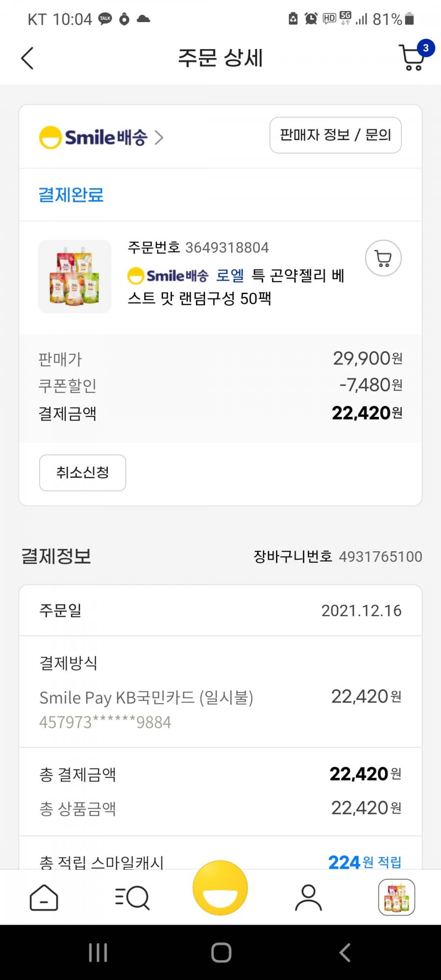Image resolution: width=441 pixels, height=980 pixels.
Task: Tap Android home button
Action: point(221,953)
